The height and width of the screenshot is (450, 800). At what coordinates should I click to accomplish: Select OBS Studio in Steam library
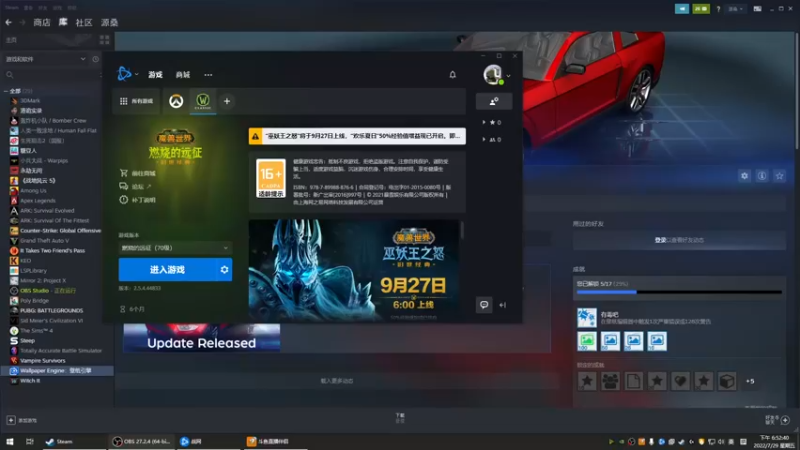point(43,290)
